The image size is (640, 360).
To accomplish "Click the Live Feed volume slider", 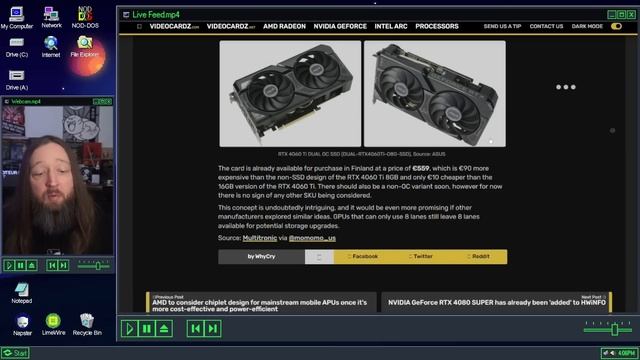I will 608,329.
